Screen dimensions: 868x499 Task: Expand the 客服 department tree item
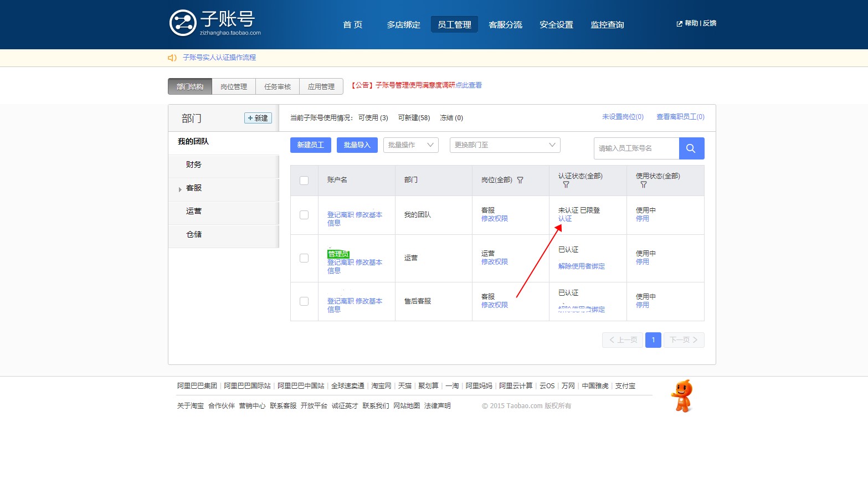click(x=180, y=189)
